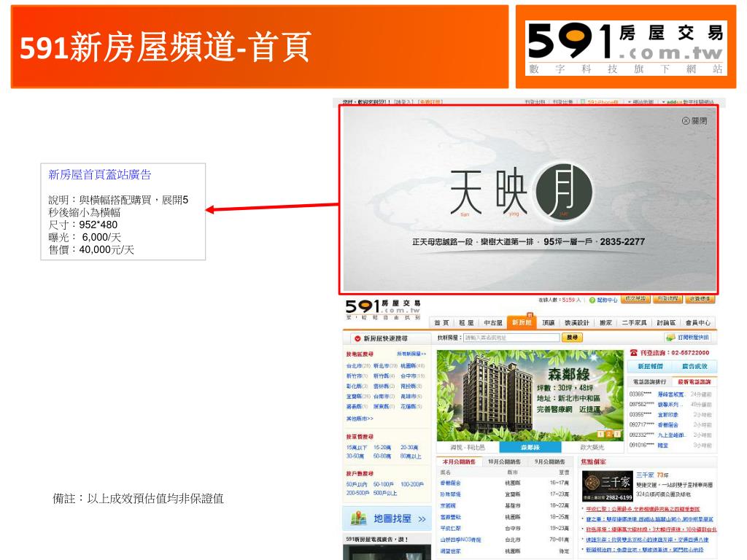Switch to 本月公開銷售 tab
This screenshot has height=560, width=747.
pos(460,462)
